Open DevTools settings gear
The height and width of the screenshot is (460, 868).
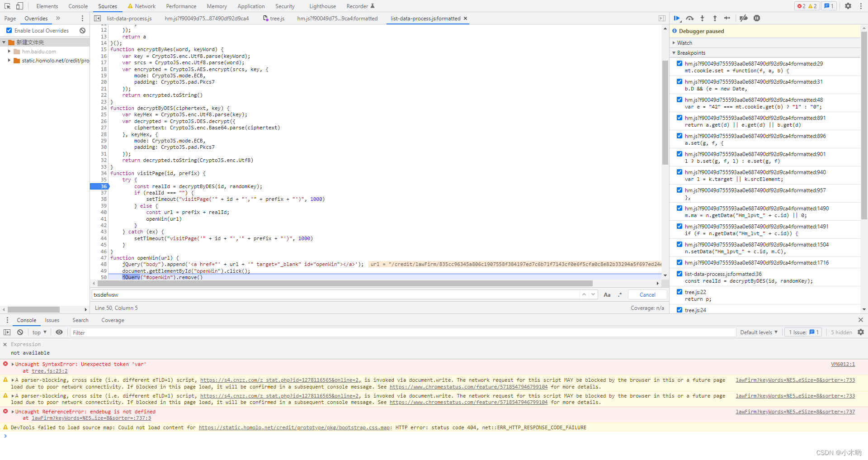(848, 6)
